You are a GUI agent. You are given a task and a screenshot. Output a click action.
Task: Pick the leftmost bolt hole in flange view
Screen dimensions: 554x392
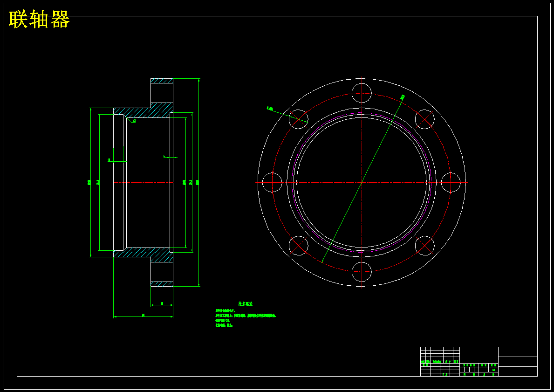(x=273, y=182)
